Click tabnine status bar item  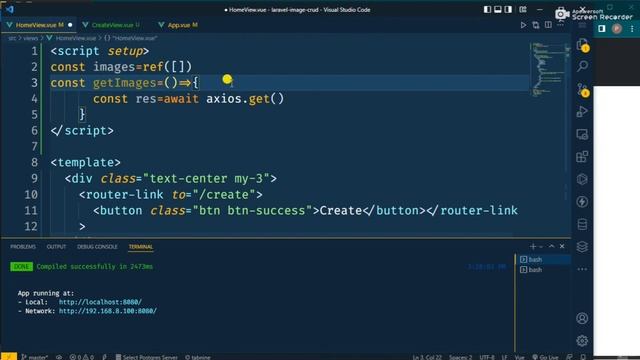pos(198,357)
